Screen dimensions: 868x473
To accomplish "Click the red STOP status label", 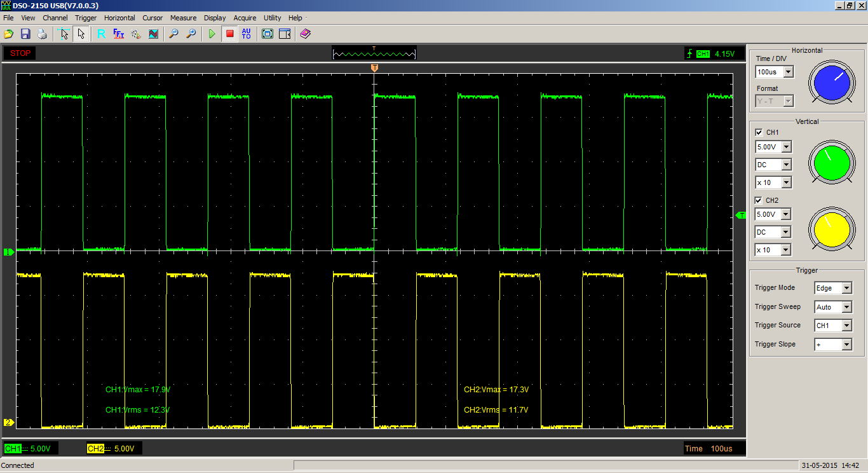I will click(x=20, y=53).
